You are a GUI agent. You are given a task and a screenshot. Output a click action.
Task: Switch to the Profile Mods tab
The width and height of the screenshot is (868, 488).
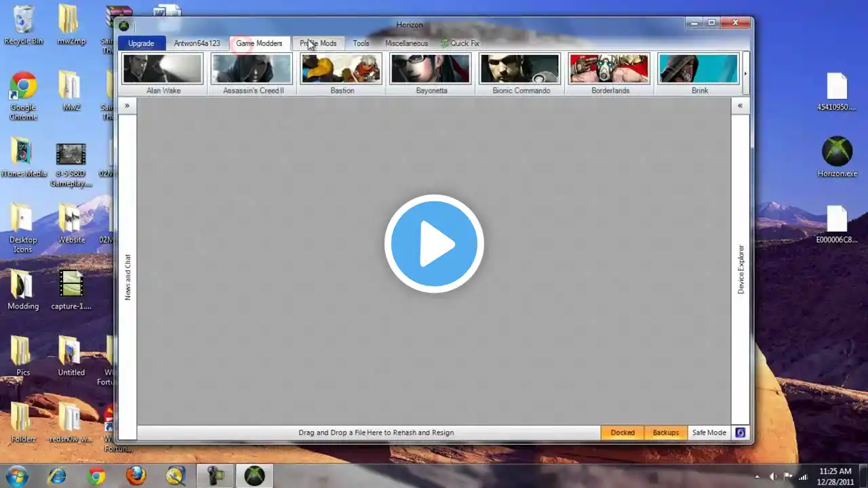tap(318, 43)
